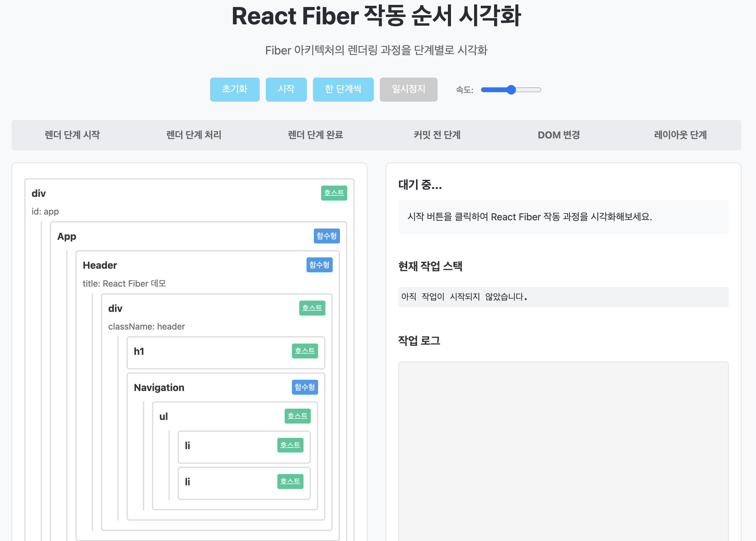The height and width of the screenshot is (541, 756).
Task: Adjust the 속도 speed slider
Action: tap(511, 90)
